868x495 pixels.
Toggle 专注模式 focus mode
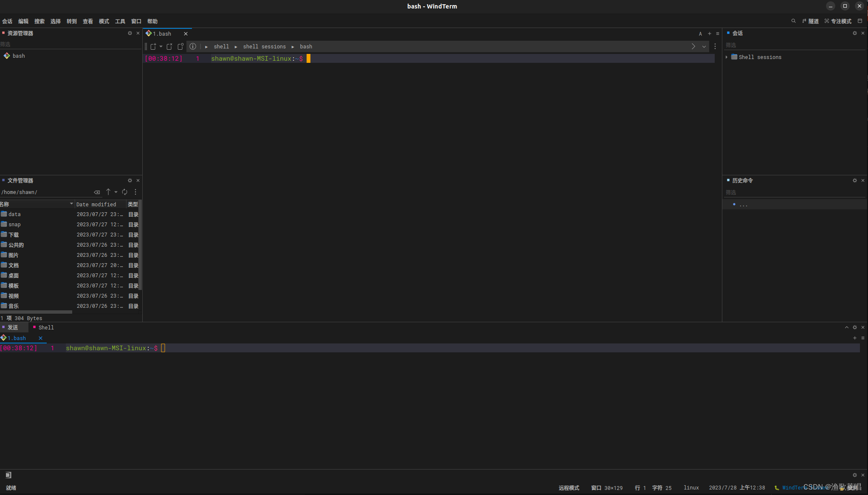point(838,21)
